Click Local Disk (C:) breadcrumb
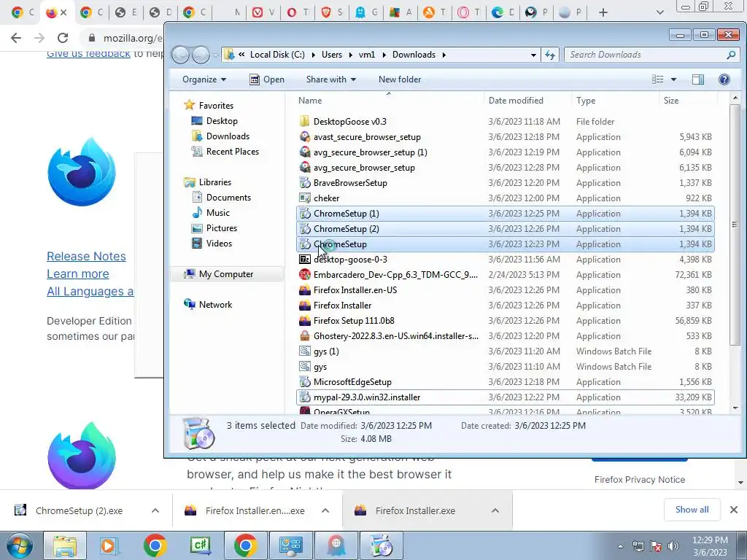 (x=277, y=55)
